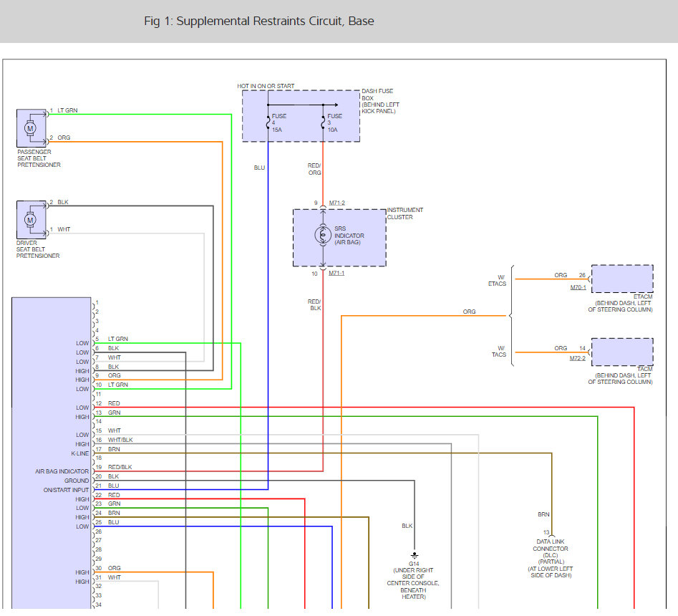Click the W/ ETACS label
Viewport: 678px width, 616px height.
[498, 280]
